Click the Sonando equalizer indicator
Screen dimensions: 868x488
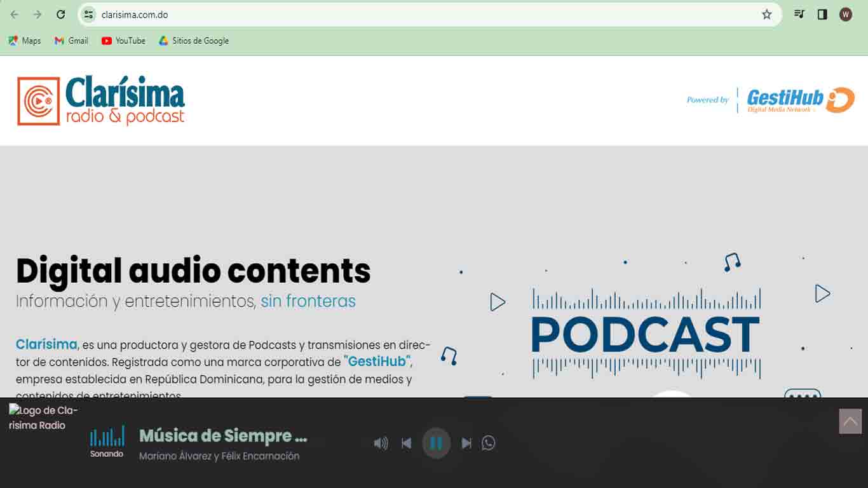(x=107, y=442)
